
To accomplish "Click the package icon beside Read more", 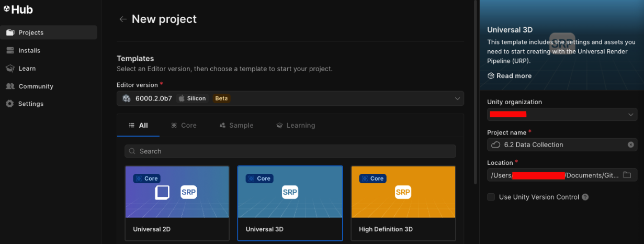I will (491, 76).
